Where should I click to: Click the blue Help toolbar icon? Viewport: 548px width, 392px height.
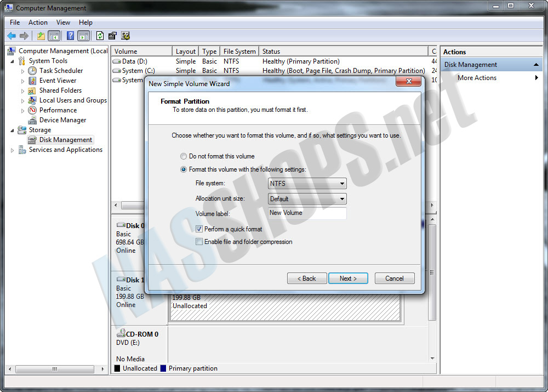tap(70, 36)
